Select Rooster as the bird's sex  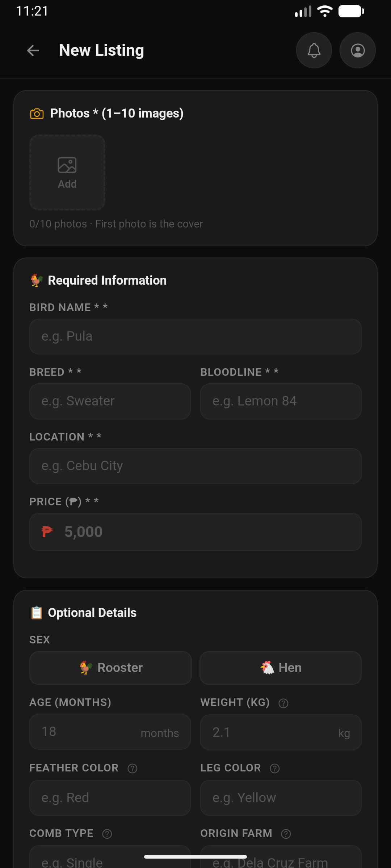click(x=110, y=668)
